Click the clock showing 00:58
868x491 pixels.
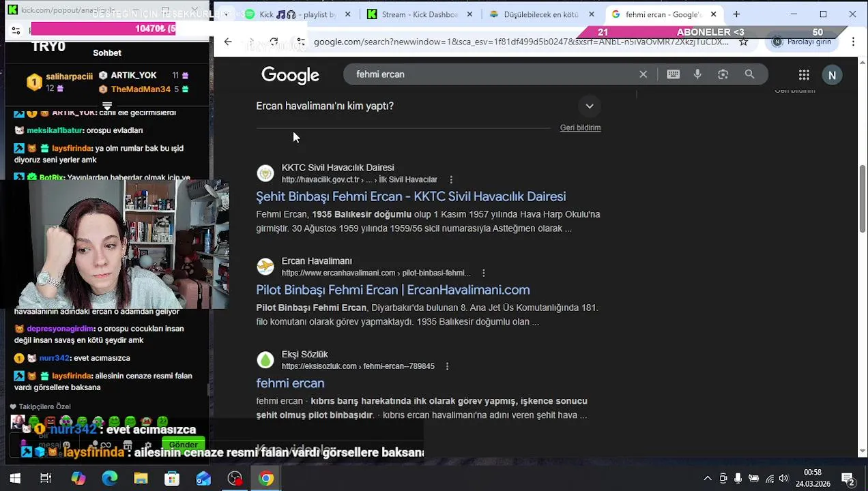pyautogui.click(x=813, y=473)
